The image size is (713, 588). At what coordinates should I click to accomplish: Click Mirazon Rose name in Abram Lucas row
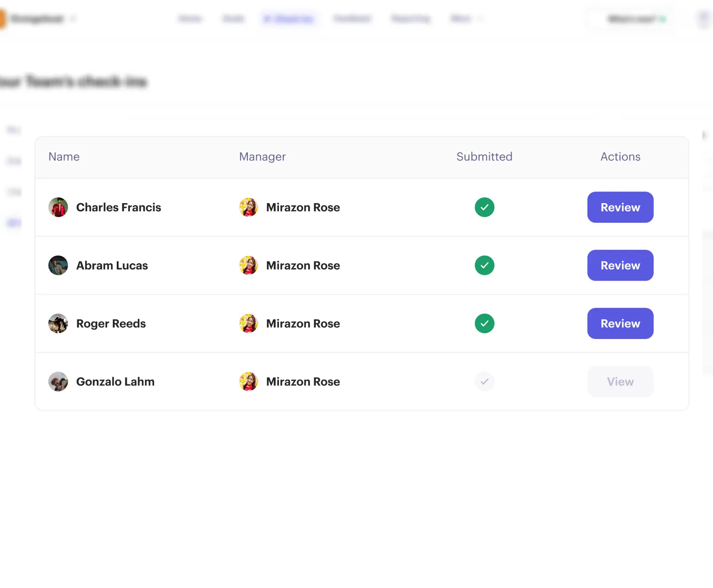click(303, 265)
